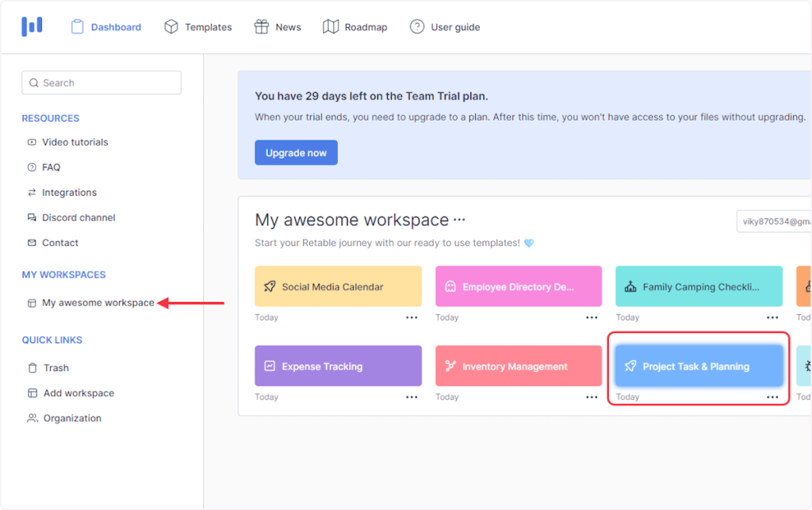The image size is (812, 510).
Task: Click the Trash bin icon
Action: (x=32, y=368)
